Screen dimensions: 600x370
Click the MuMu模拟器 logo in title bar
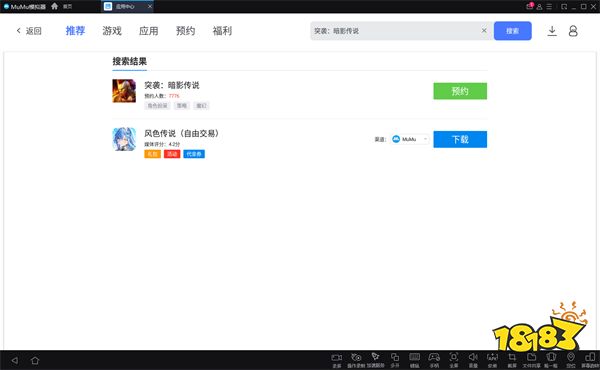24,7
